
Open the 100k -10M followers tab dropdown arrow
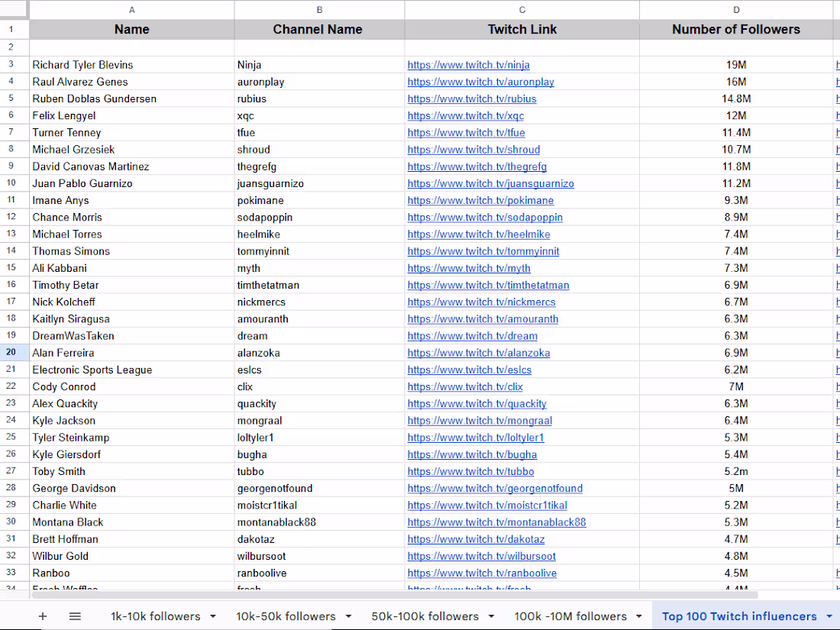pyautogui.click(x=639, y=616)
